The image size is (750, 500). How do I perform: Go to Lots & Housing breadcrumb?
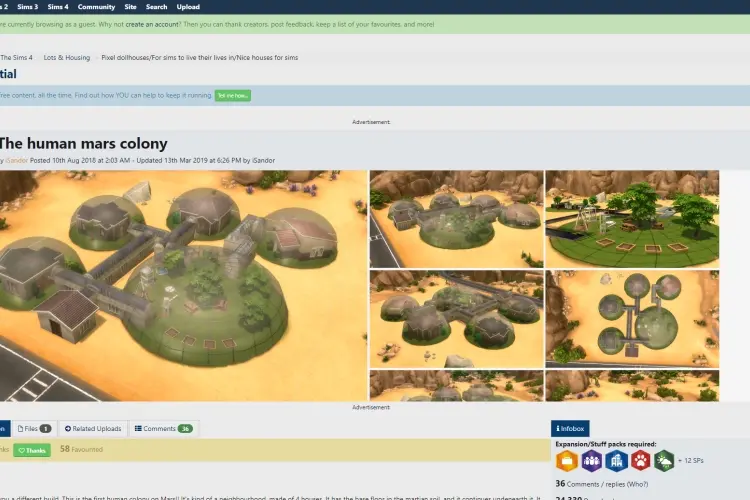point(66,57)
